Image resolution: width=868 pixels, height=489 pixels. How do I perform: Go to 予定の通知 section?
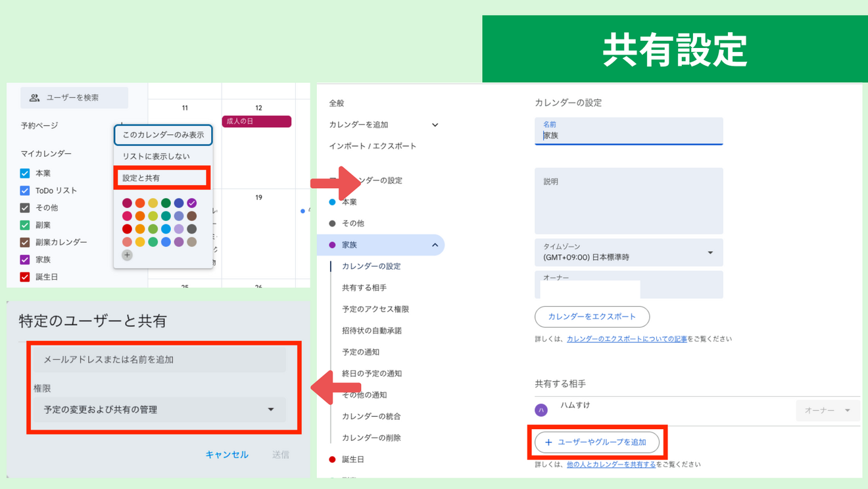pos(360,352)
